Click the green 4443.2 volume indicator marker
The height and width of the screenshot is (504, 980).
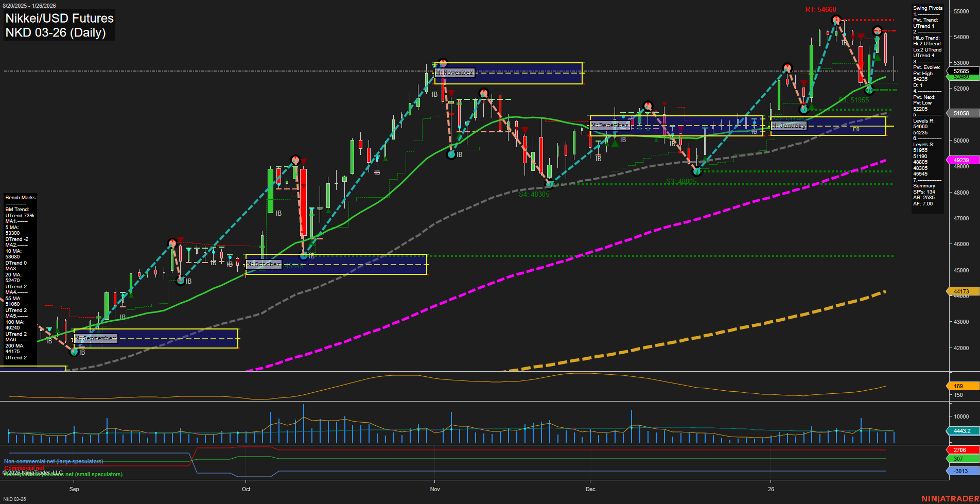960,431
